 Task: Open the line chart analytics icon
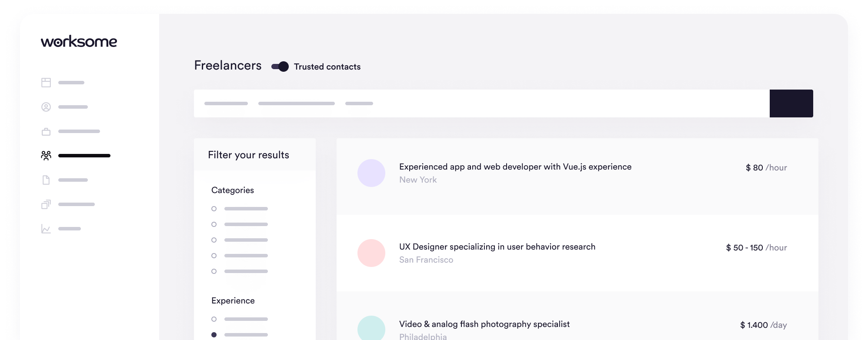click(x=46, y=229)
